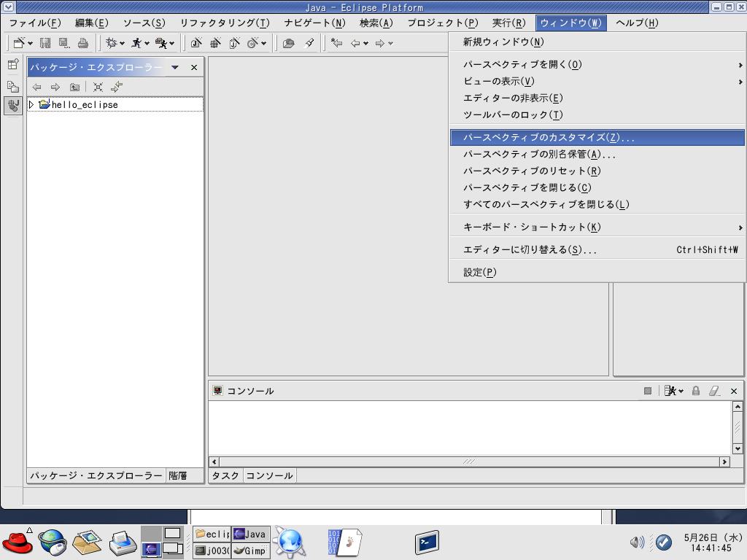Close the console view
The width and height of the screenshot is (747, 560).
coord(734,391)
